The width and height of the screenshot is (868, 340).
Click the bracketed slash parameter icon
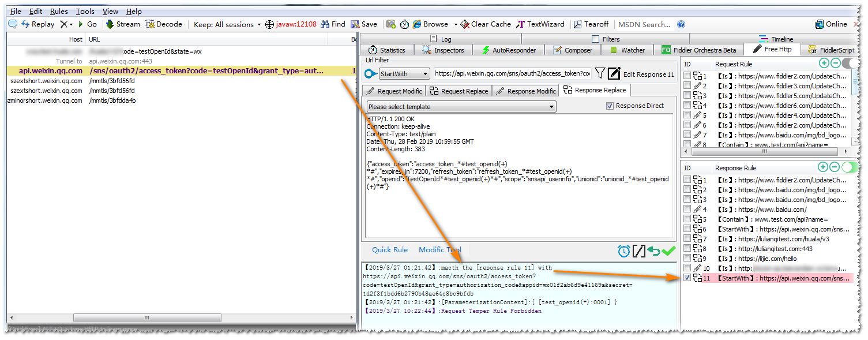[x=638, y=251]
